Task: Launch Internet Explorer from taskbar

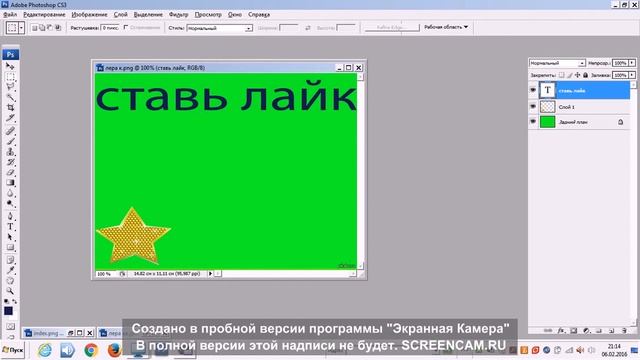Action: (x=45, y=350)
